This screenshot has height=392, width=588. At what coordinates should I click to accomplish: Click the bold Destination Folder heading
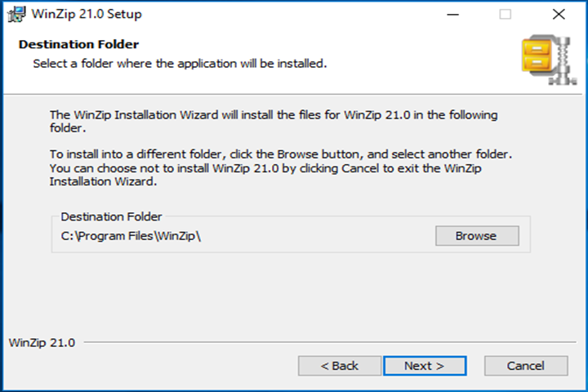click(78, 44)
